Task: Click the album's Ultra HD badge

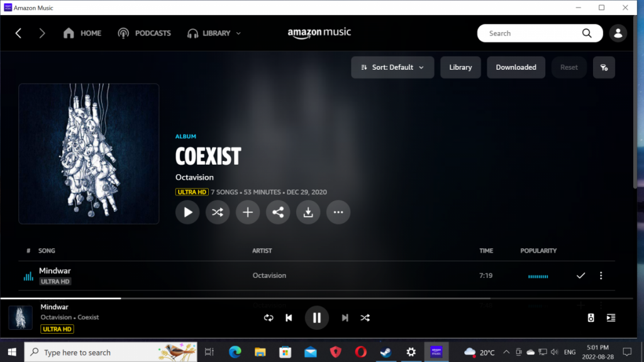Action: point(192,192)
